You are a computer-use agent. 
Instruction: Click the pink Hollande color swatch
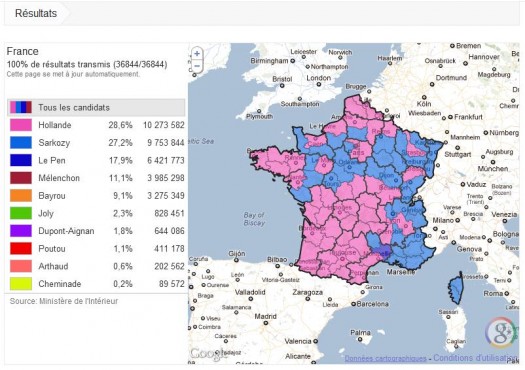(21, 125)
